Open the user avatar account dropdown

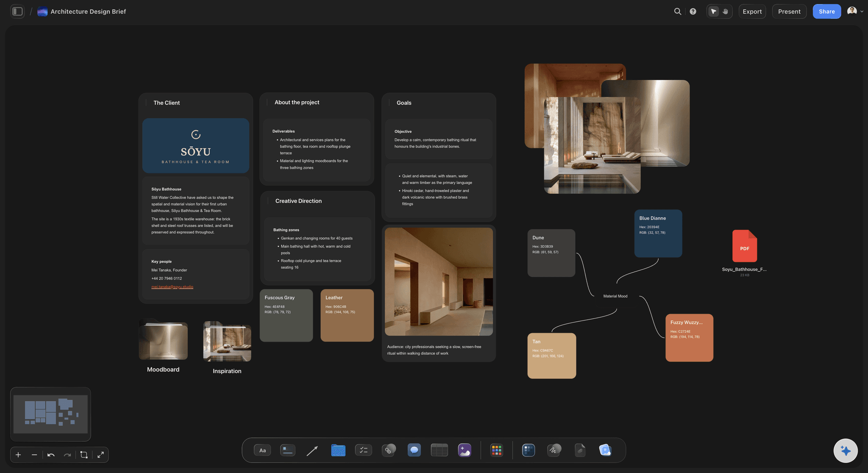(855, 11)
